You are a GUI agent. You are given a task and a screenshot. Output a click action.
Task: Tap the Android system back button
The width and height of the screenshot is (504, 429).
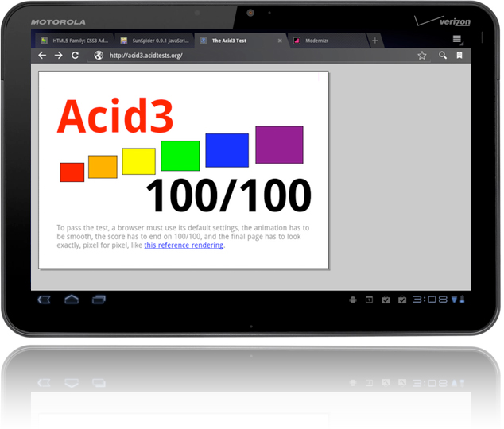coord(44,301)
